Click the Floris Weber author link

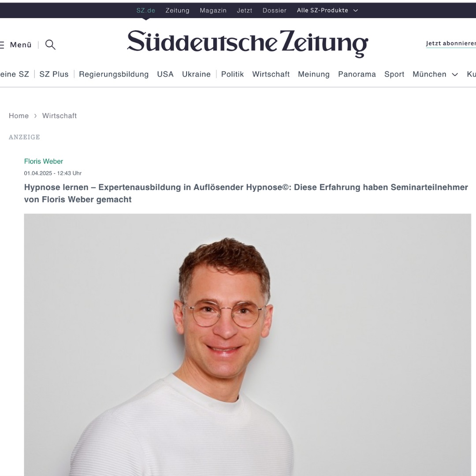click(43, 161)
